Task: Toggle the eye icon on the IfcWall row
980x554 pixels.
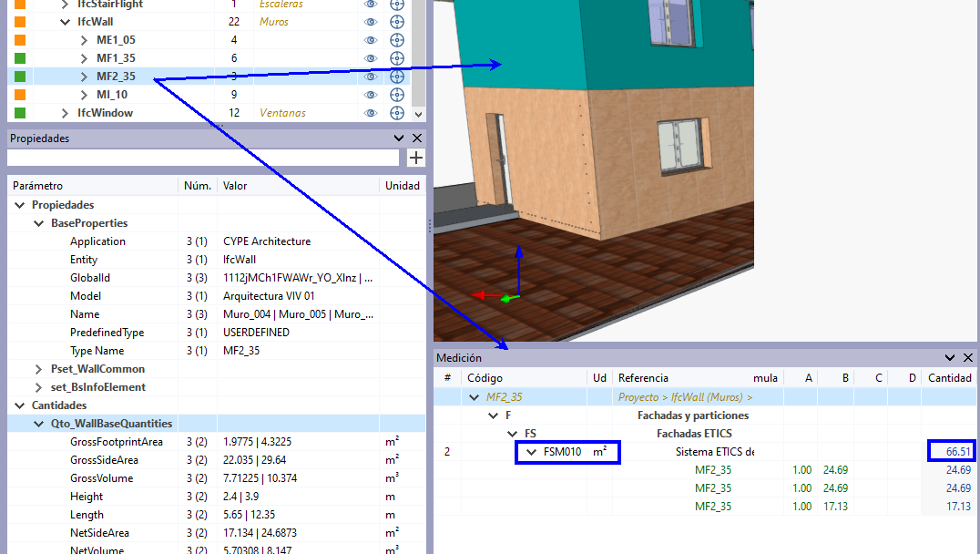Action: tap(371, 22)
